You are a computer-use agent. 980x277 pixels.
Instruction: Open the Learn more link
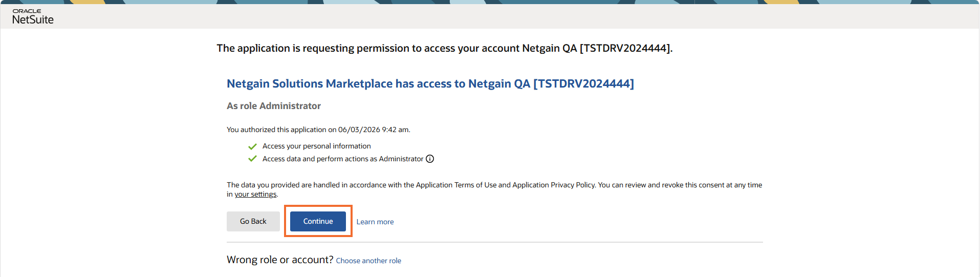[x=375, y=222]
